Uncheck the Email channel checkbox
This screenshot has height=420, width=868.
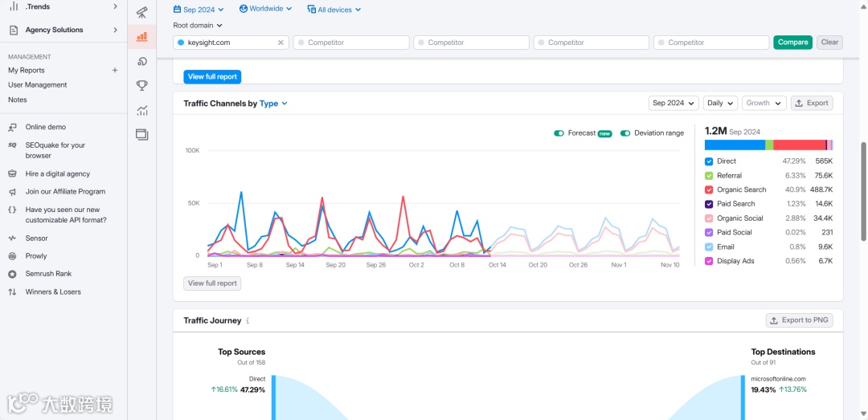pos(709,247)
